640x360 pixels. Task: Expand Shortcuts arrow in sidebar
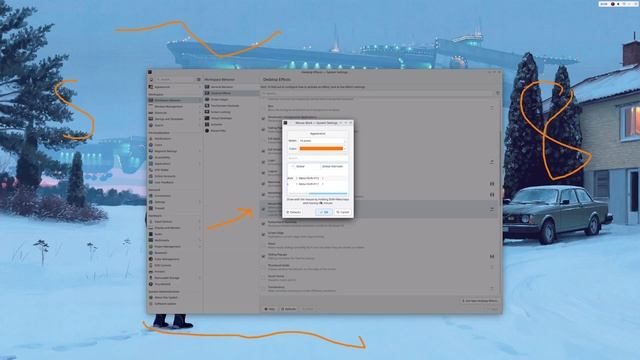[200, 113]
